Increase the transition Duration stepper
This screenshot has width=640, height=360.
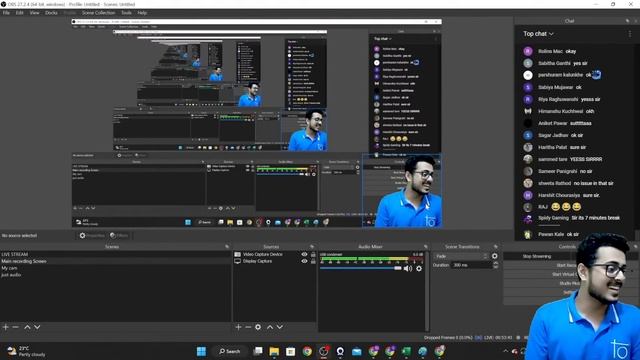coord(496,263)
